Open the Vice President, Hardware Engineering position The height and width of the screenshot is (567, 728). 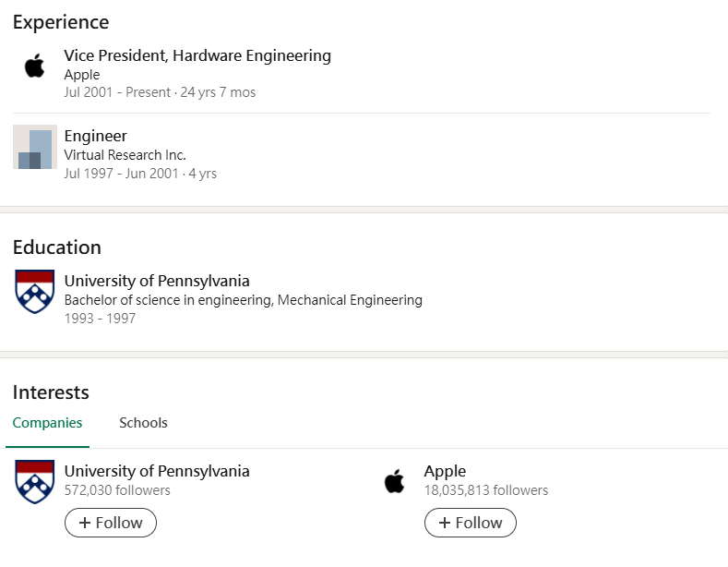coord(197,55)
